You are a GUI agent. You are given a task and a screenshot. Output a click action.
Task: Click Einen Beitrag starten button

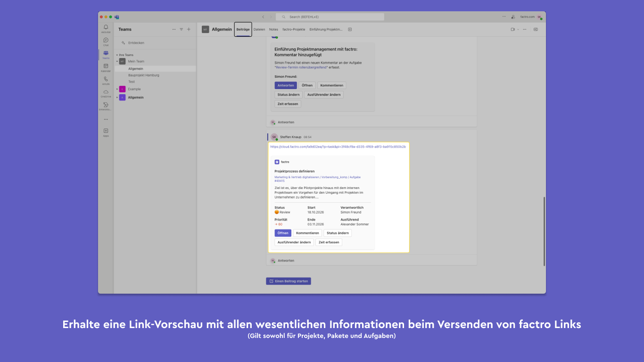289,281
